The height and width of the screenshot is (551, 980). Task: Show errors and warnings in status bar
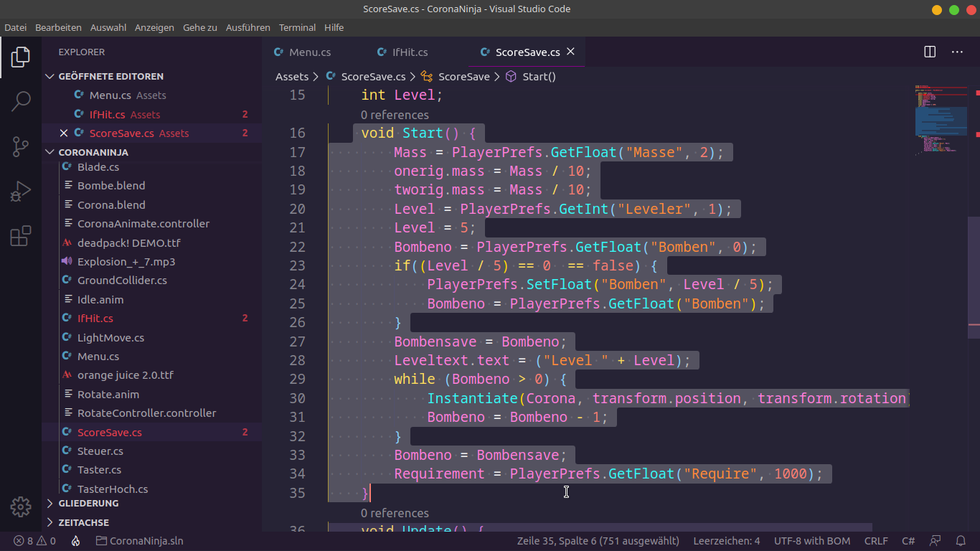point(34,541)
